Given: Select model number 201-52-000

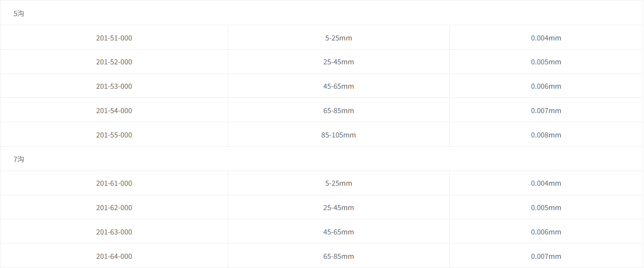Looking at the screenshot, I should (x=114, y=62).
